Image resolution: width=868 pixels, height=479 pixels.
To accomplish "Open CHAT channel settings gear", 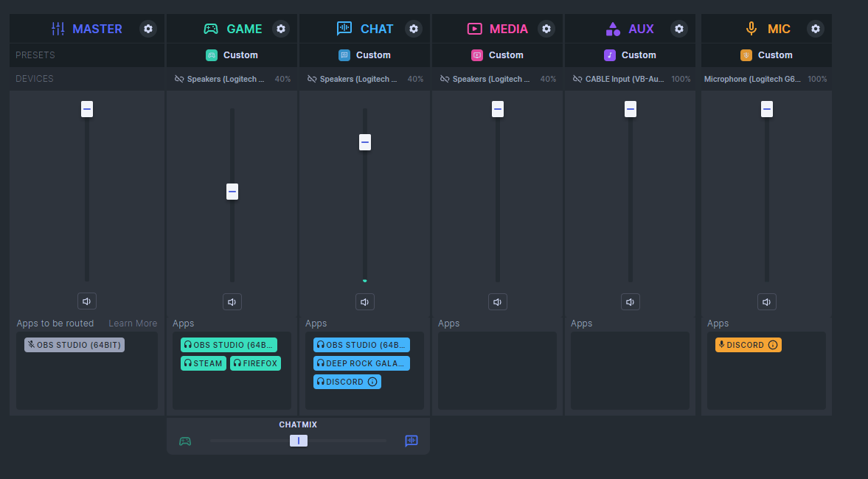I will [x=414, y=29].
